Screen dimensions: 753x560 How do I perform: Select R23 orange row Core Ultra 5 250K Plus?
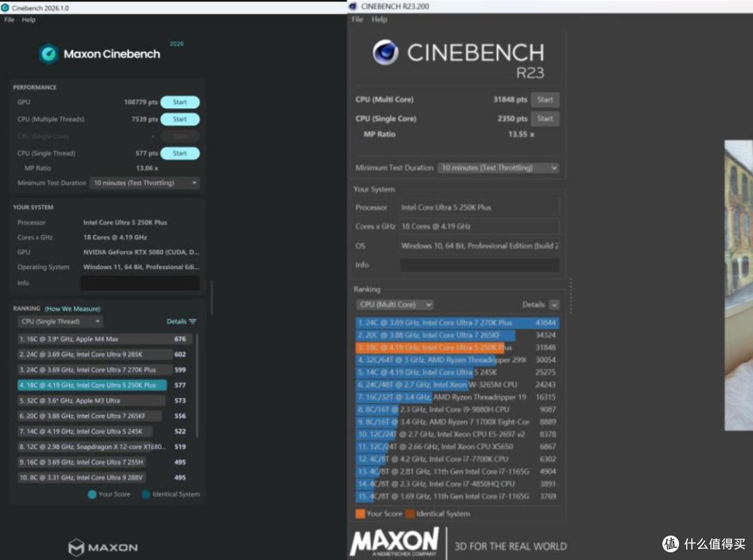point(457,347)
